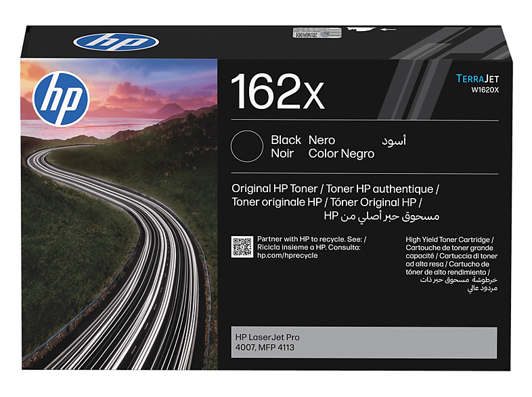Click the QR code for recycling

point(242,247)
